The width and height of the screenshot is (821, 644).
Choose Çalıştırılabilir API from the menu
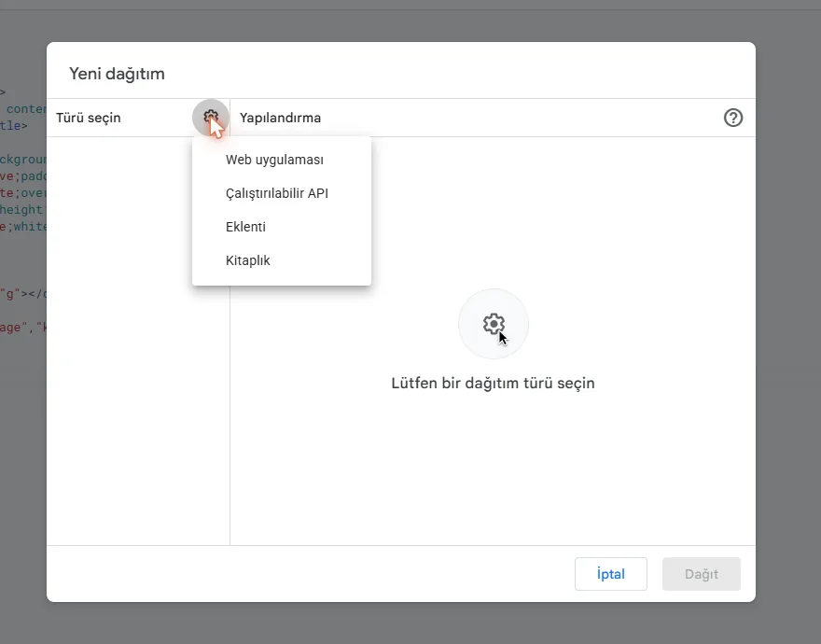pos(282,193)
